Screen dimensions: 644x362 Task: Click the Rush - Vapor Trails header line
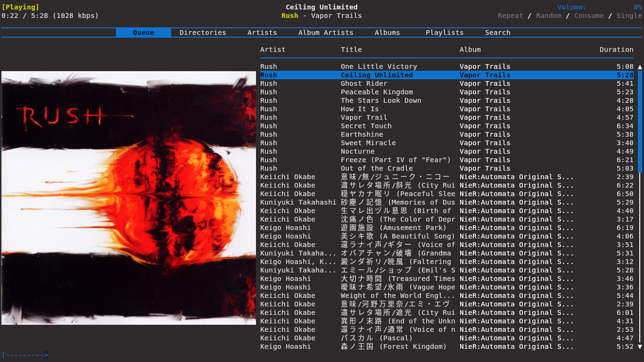[x=322, y=16]
